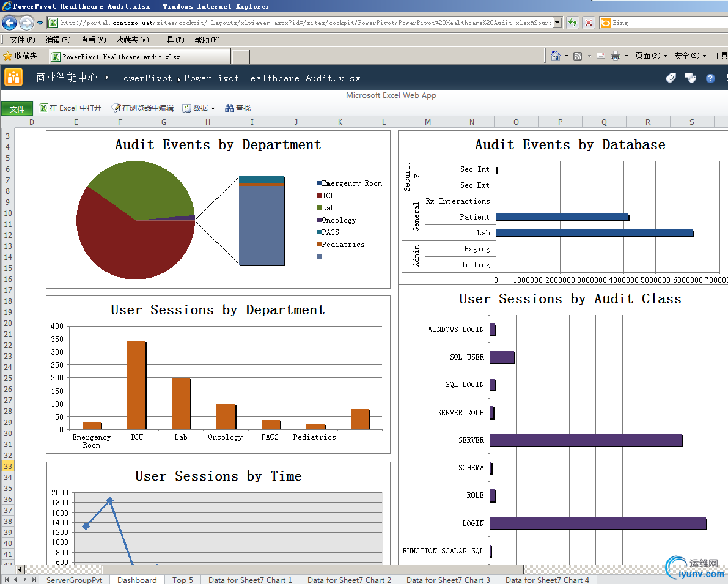Screen dimensions: 728x584
Task: Open the 编辑(E) browser menu
Action: 57,40
